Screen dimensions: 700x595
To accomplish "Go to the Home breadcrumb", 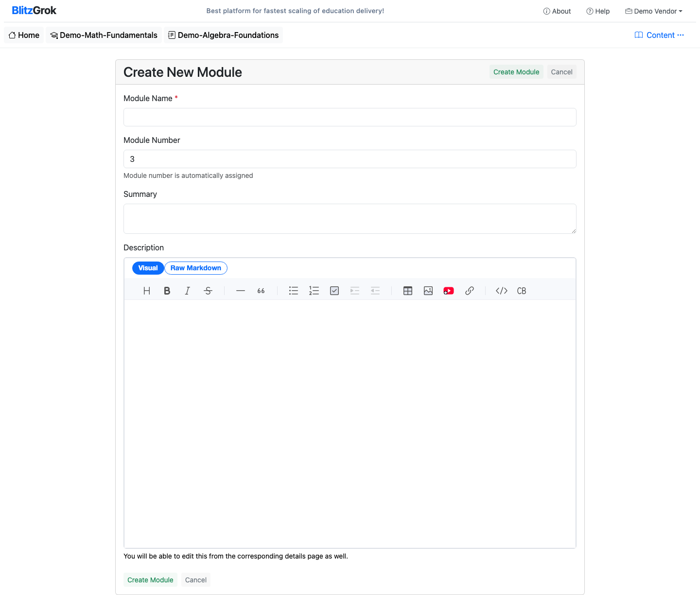I will pyautogui.click(x=24, y=35).
